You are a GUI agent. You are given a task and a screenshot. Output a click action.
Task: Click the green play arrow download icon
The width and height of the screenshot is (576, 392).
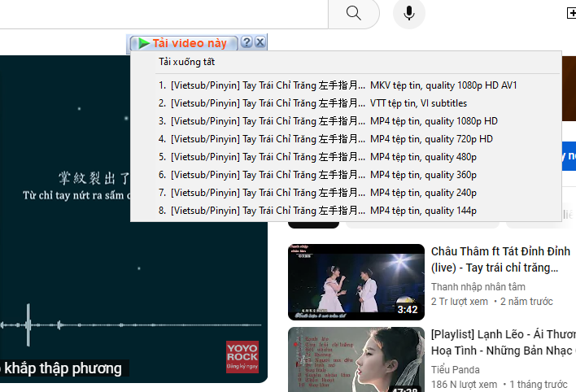pyautogui.click(x=143, y=43)
